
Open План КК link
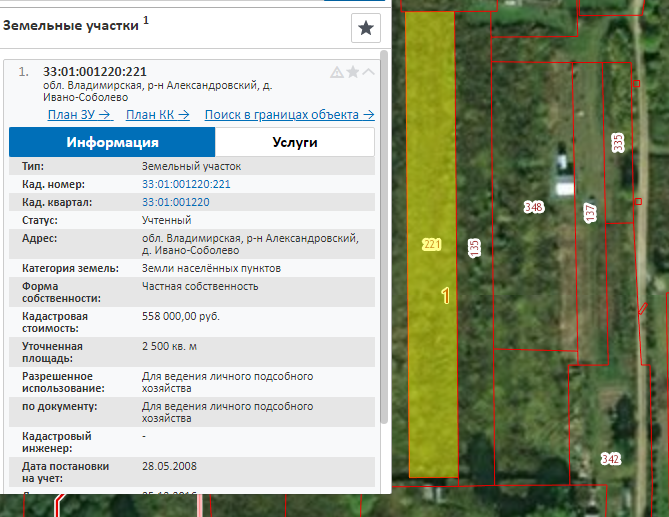click(158, 115)
